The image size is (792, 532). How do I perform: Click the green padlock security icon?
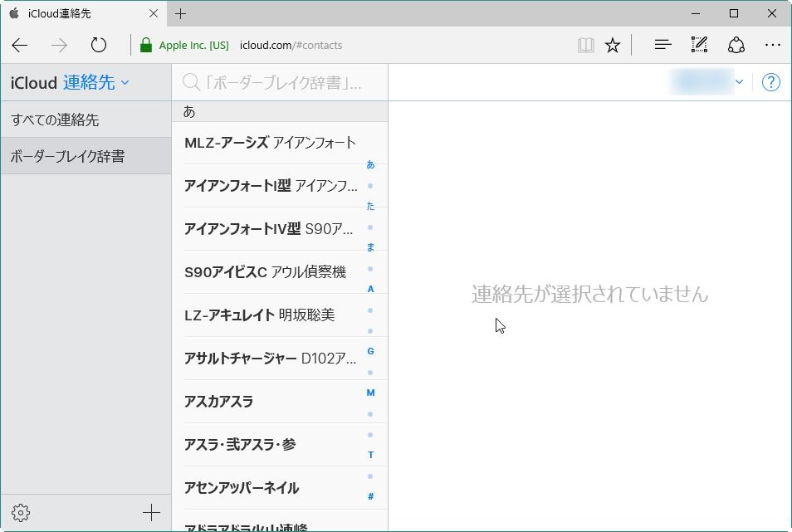coord(146,45)
